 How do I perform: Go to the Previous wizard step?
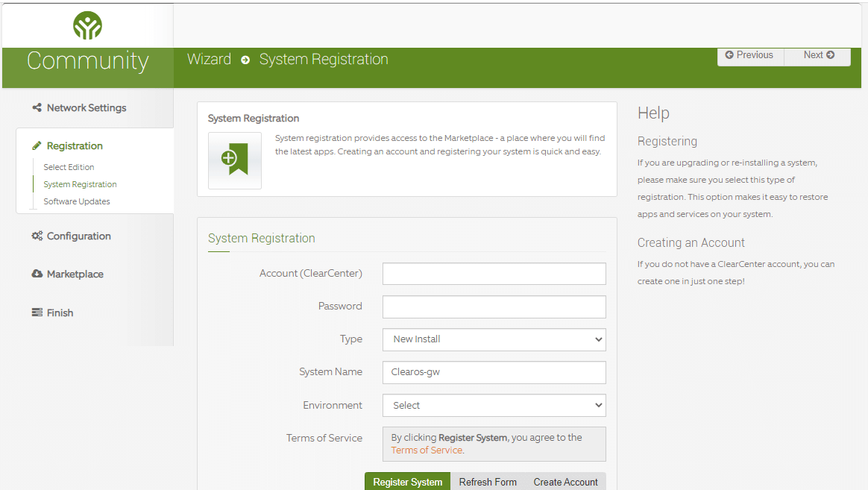coord(751,55)
